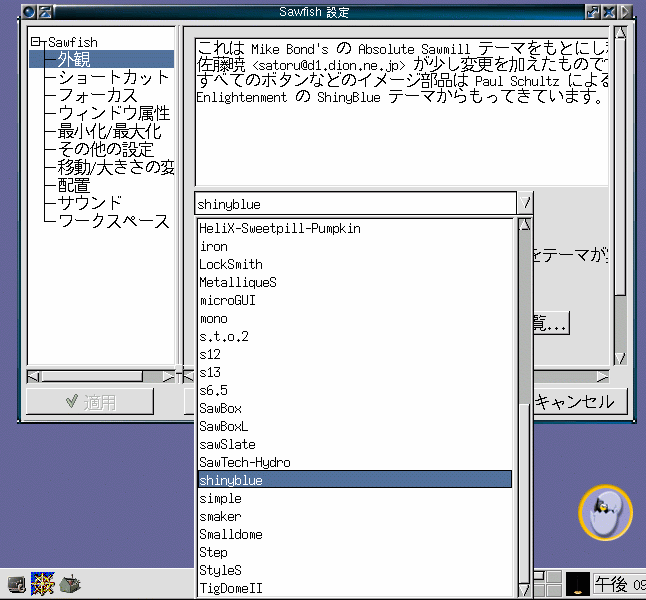Click the maximize arrows icon in titlebar
The height and width of the screenshot is (600, 646).
(593, 12)
